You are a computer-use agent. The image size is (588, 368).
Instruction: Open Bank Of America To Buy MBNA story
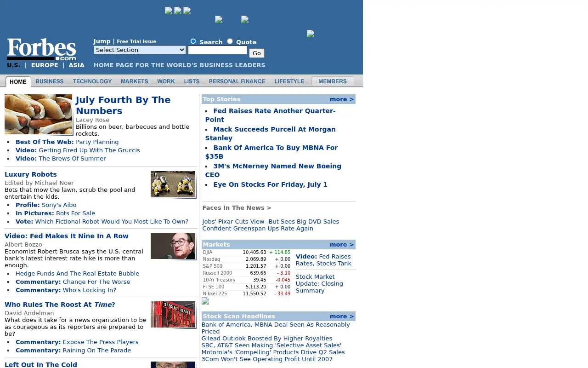point(271,152)
